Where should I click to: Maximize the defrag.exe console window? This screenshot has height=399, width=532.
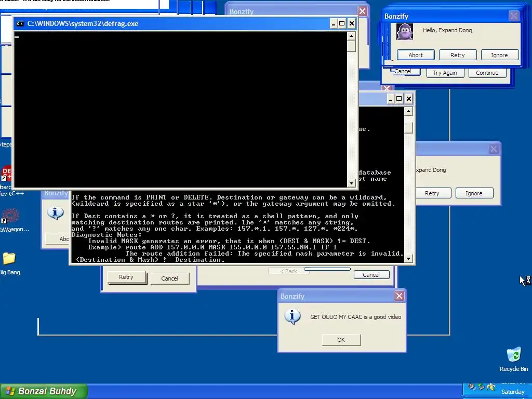(x=342, y=23)
